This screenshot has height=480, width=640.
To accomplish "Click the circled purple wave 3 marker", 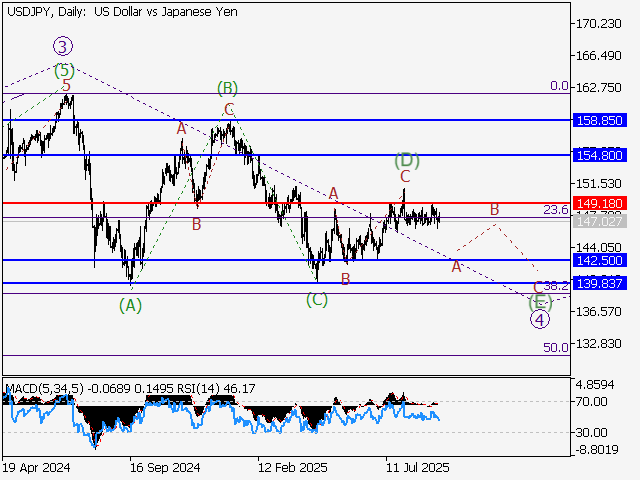I will click(x=63, y=46).
